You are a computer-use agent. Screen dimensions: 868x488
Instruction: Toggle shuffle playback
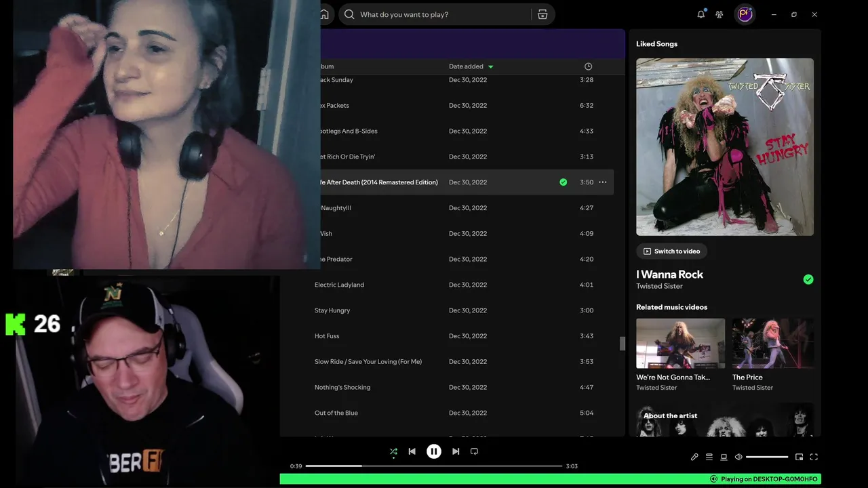[x=393, y=451]
